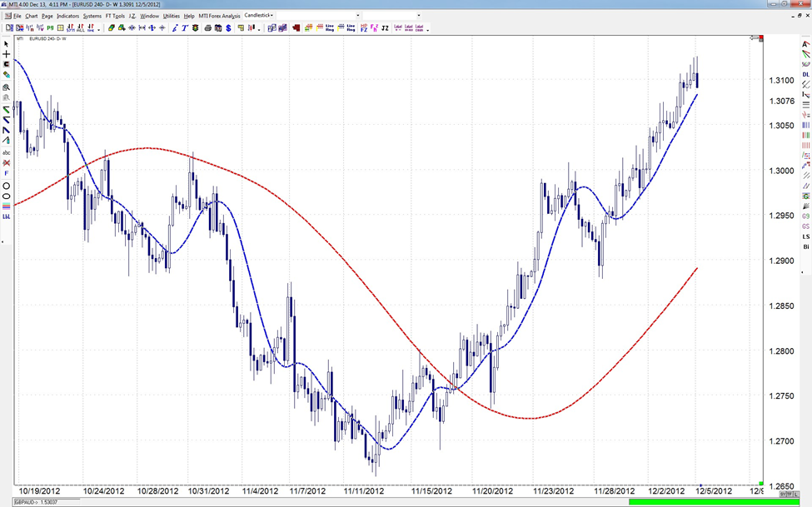Select the arrow pointer tool in left toolbar
This screenshot has width=812, height=507.
[x=6, y=44]
